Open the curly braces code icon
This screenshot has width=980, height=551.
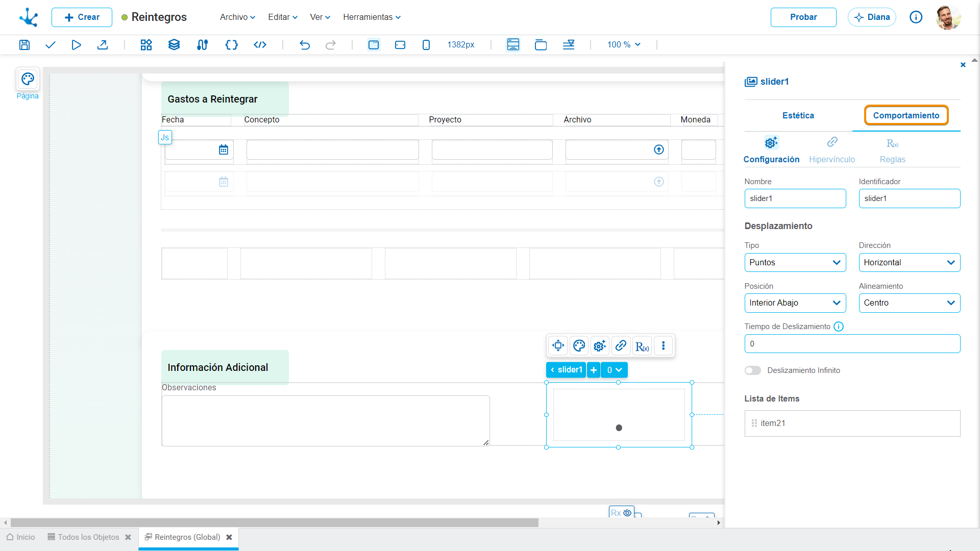(232, 45)
